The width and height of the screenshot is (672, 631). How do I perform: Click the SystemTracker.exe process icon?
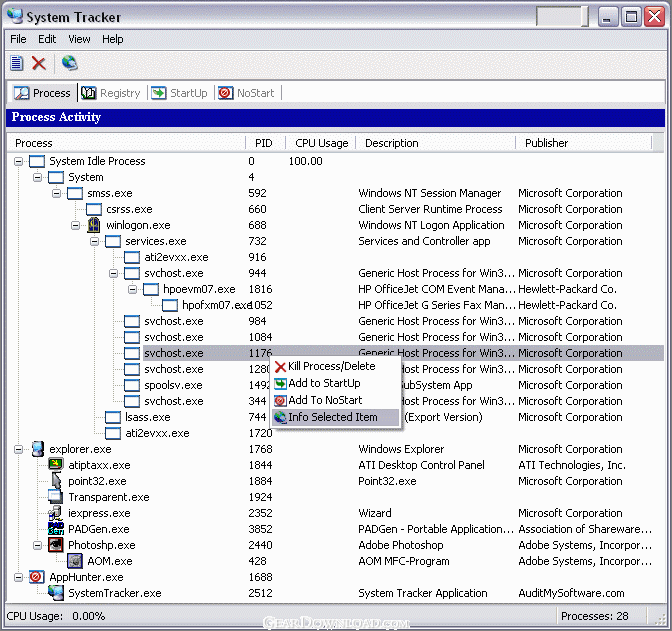pyautogui.click(x=56, y=593)
